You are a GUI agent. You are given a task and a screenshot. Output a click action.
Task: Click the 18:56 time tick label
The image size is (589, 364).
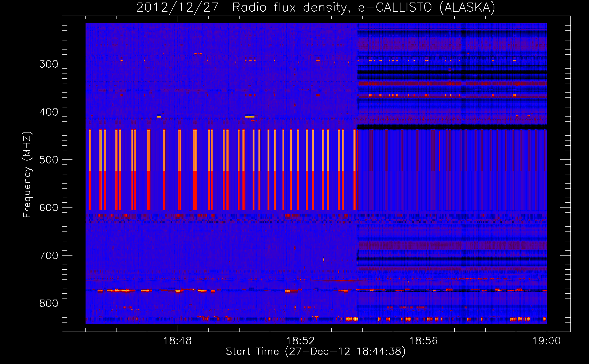[424, 341]
